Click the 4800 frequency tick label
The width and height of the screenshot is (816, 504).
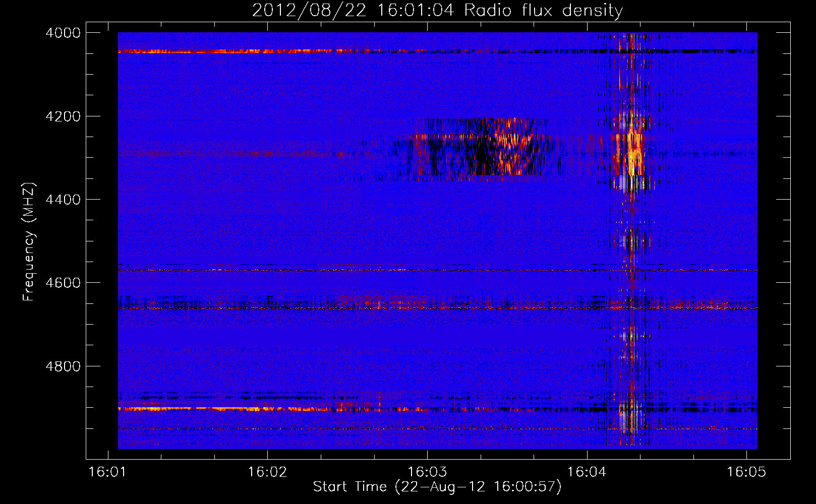[x=63, y=366]
